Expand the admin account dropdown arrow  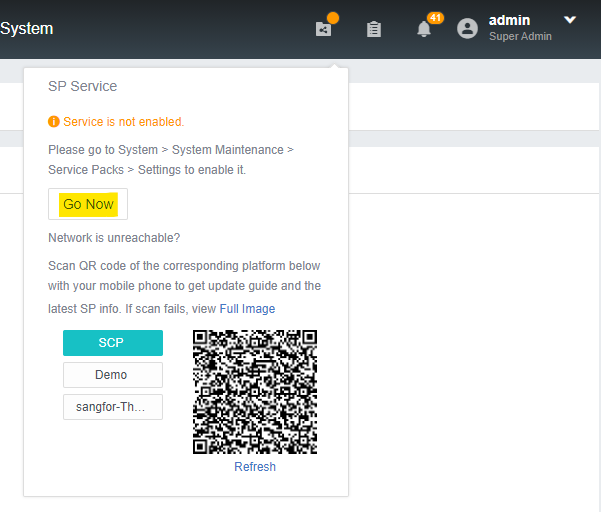[x=570, y=20]
